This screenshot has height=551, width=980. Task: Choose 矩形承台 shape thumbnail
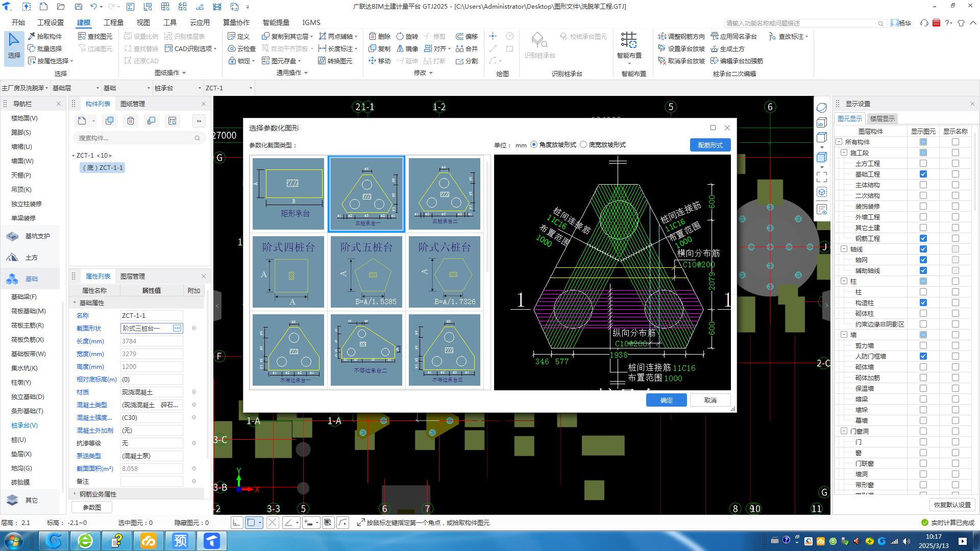point(288,194)
